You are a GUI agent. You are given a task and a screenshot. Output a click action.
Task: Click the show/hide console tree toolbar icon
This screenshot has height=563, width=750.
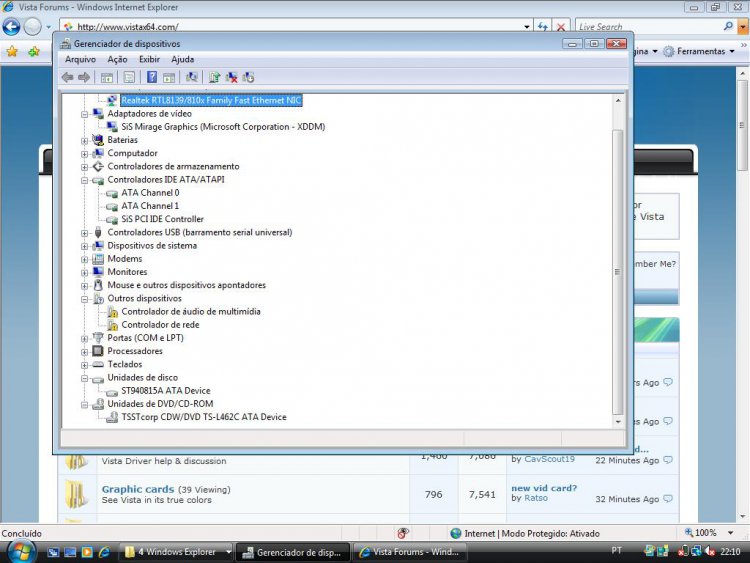(107, 77)
